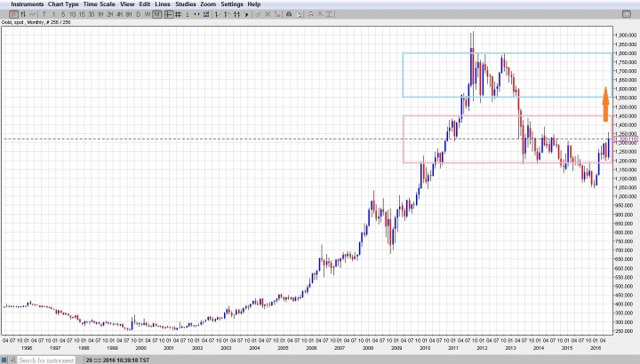Click the Search for instrument field
Viewport: 640px width, 364px height.
click(46, 360)
